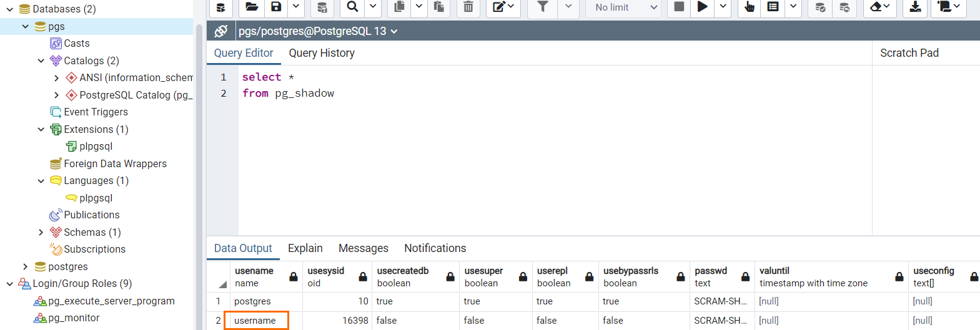Select Subscriptions in the tree
Viewport: 980px width, 330px height.
coord(94,249)
